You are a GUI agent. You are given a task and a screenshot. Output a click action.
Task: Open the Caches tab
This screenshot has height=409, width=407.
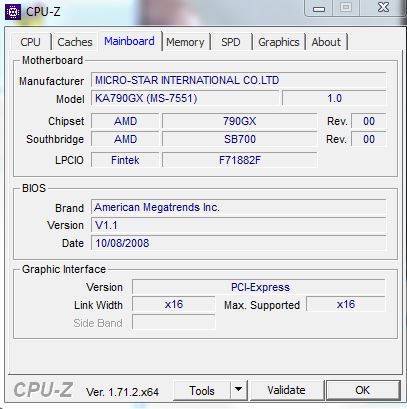(75, 42)
